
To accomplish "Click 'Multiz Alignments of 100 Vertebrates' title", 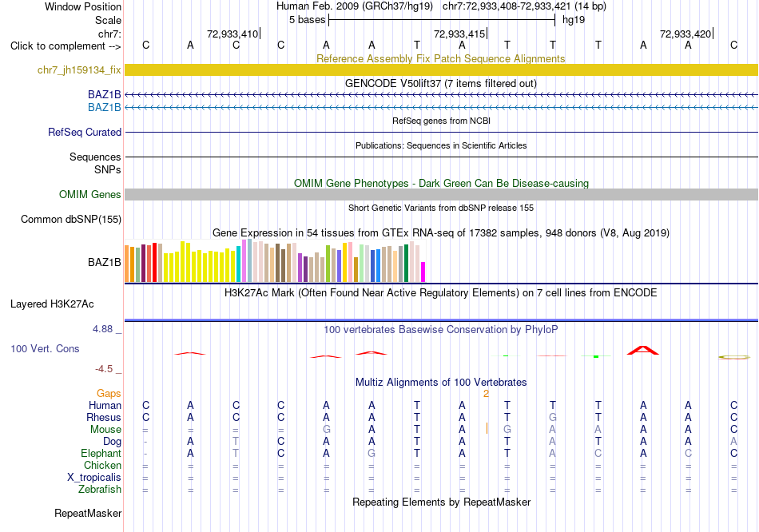I will point(441,383).
